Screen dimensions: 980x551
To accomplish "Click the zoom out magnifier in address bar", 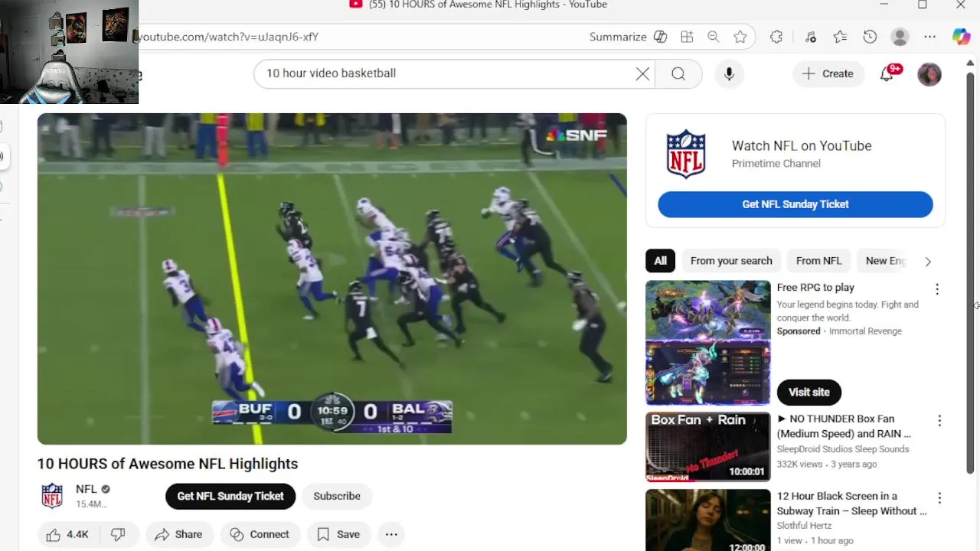I will 714,37.
